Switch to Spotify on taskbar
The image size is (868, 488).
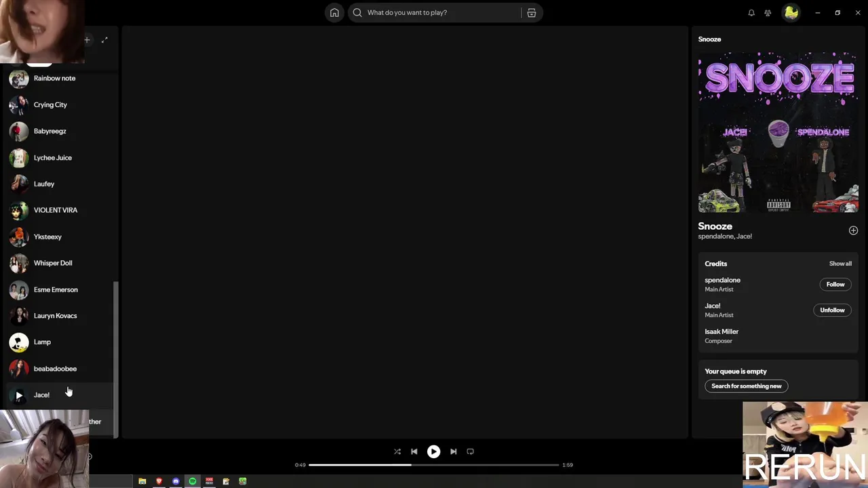(x=193, y=481)
